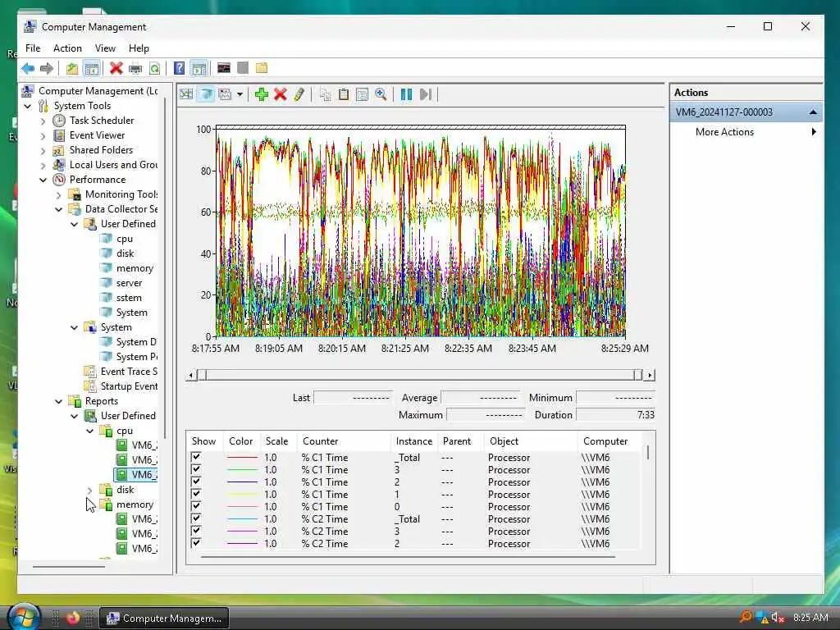The height and width of the screenshot is (630, 840).
Task: Click the red Delete counter X icon
Action: pyautogui.click(x=280, y=94)
